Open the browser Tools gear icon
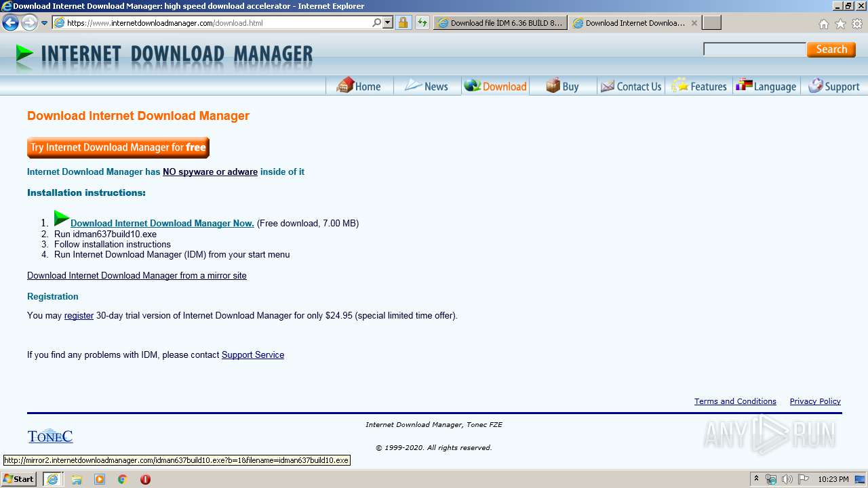 pos(857,24)
